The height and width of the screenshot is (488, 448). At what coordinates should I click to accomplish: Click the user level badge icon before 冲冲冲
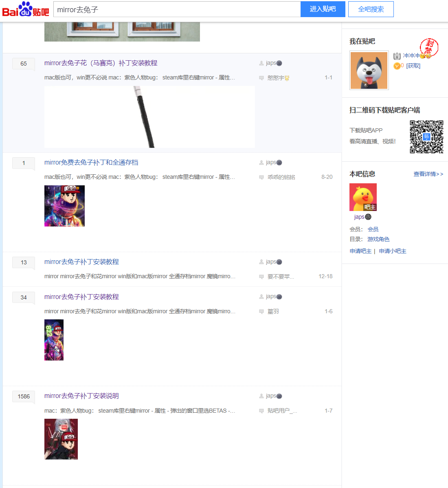click(x=397, y=56)
